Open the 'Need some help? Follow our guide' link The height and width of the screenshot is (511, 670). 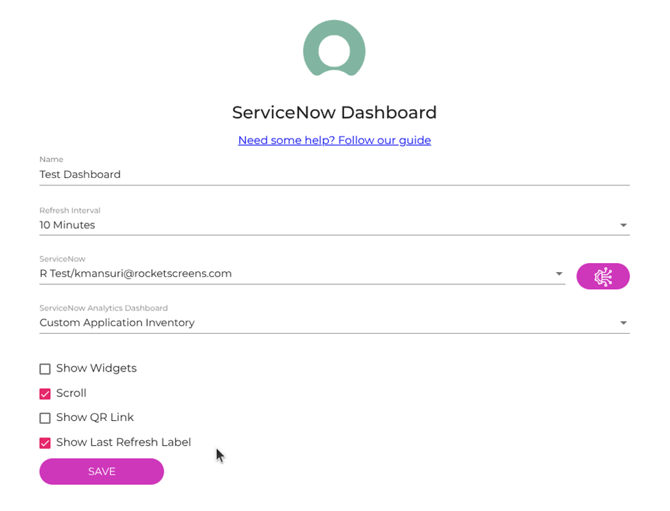tap(334, 140)
